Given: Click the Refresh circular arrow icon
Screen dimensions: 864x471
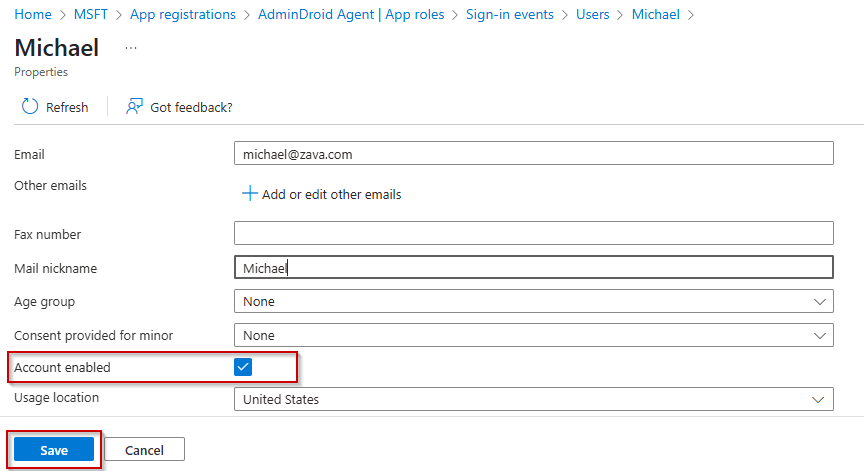Looking at the screenshot, I should [30, 107].
